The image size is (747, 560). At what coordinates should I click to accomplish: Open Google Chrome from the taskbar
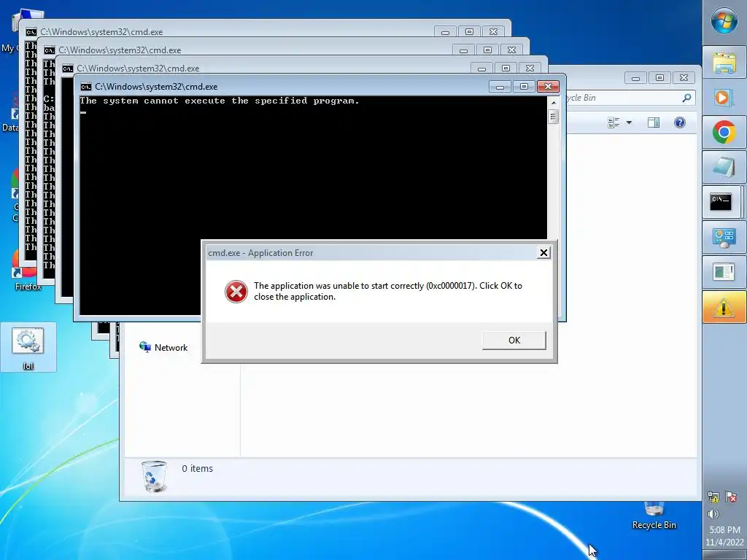pos(724,132)
